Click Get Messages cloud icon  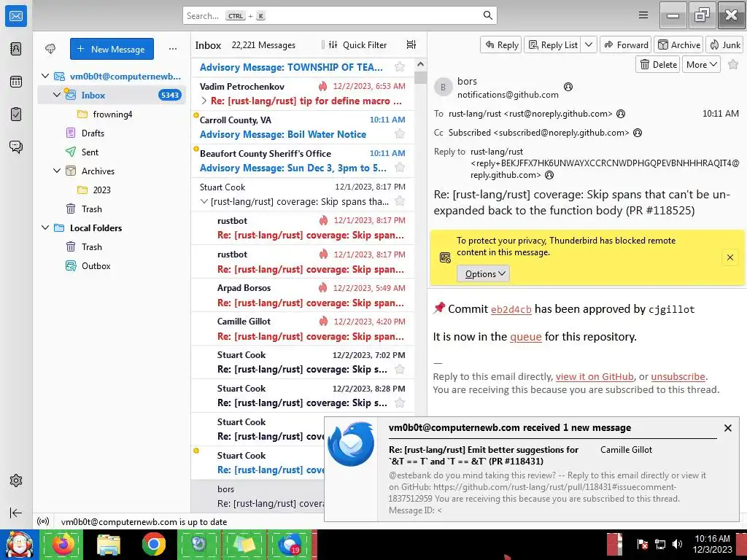pos(50,49)
